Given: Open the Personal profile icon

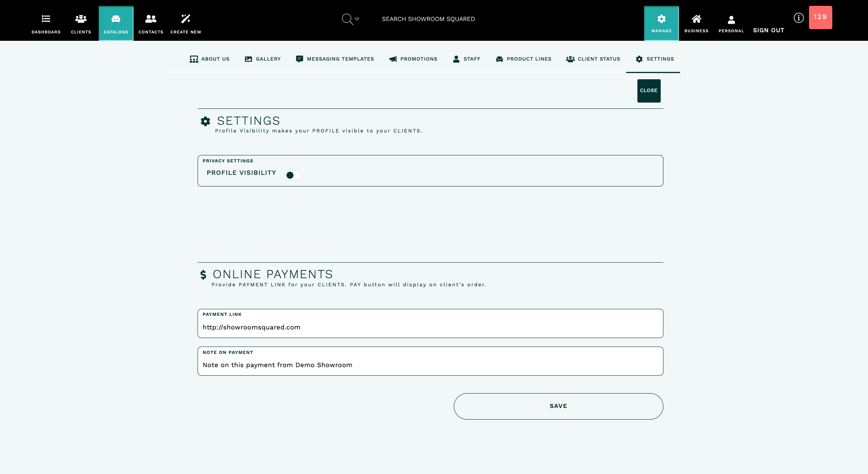Looking at the screenshot, I should coord(731,20).
